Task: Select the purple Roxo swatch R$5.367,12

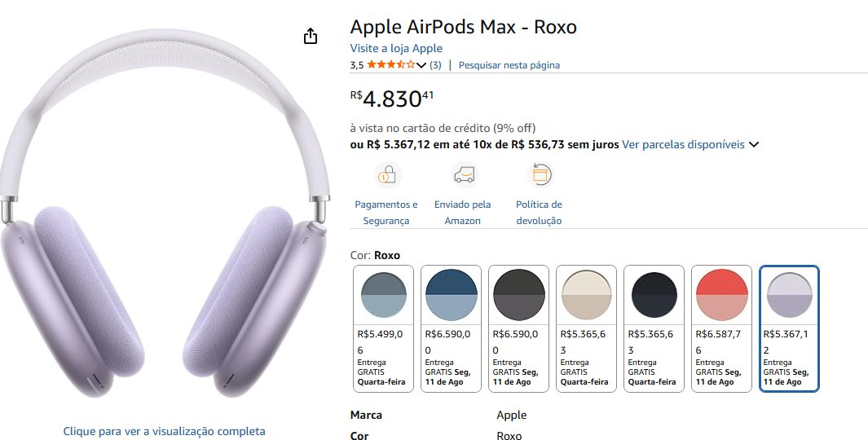Action: pyautogui.click(x=789, y=328)
